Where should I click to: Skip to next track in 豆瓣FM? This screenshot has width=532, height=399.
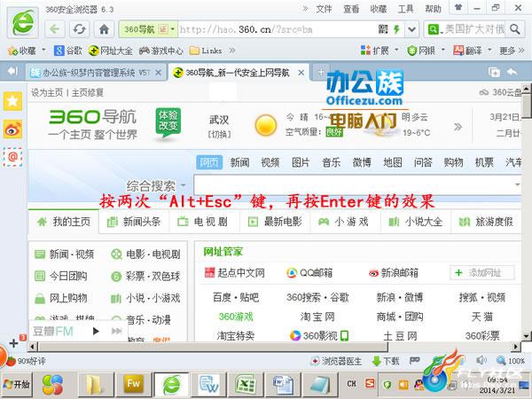116,331
